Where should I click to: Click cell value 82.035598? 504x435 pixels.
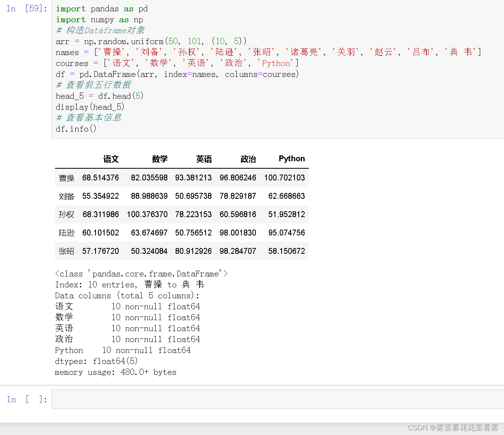[x=149, y=178]
